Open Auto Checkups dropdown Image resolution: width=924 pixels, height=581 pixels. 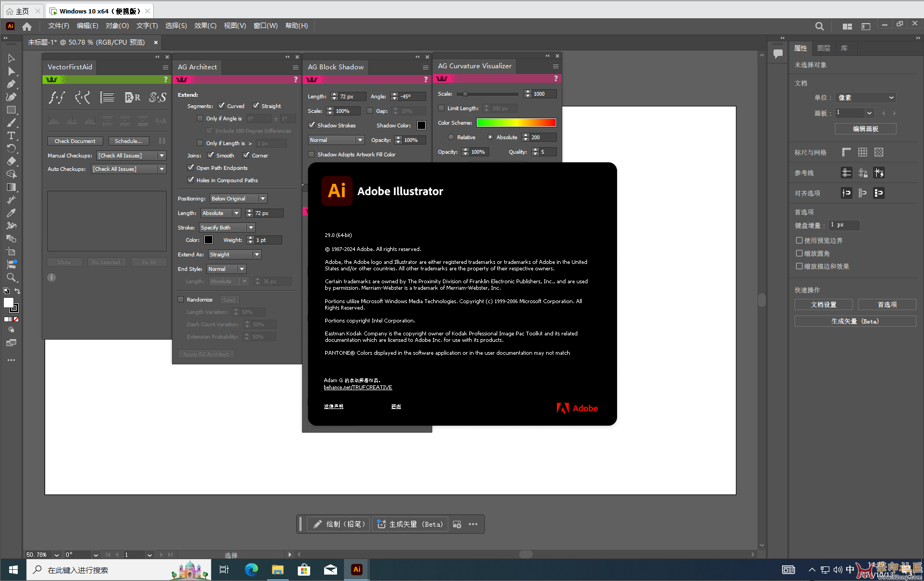pyautogui.click(x=129, y=169)
